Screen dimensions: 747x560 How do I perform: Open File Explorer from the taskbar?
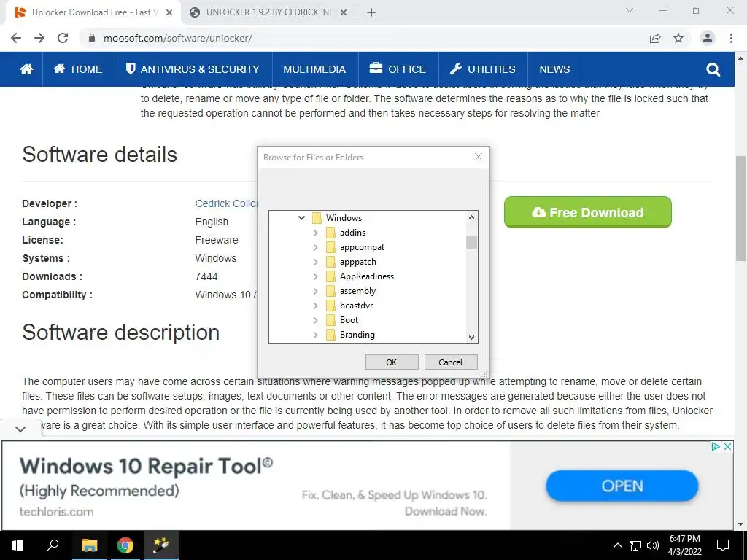pos(89,545)
